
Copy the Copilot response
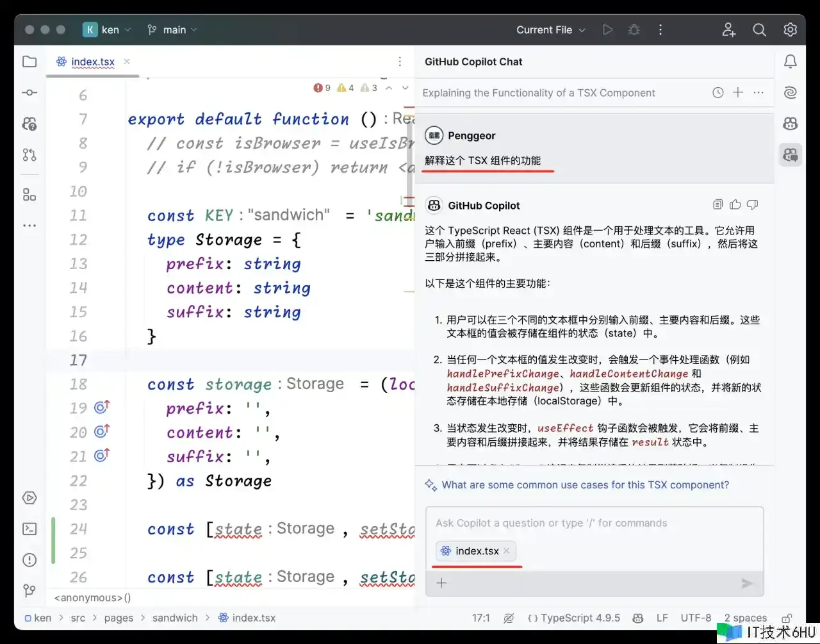pyautogui.click(x=717, y=204)
